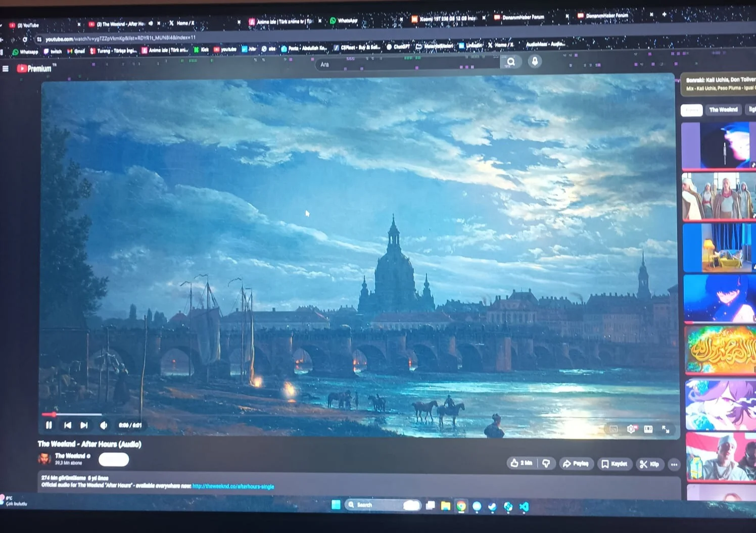This screenshot has width=756, height=533.
Task: Toggle subtitles in the player
Action: coord(613,429)
